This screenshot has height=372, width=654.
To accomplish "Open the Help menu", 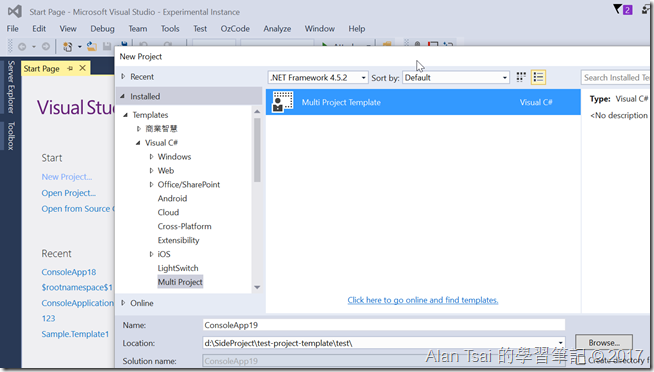I will [x=357, y=28].
